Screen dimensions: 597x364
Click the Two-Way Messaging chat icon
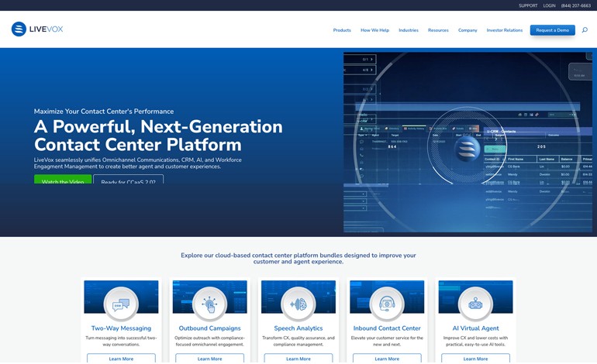[121, 304]
